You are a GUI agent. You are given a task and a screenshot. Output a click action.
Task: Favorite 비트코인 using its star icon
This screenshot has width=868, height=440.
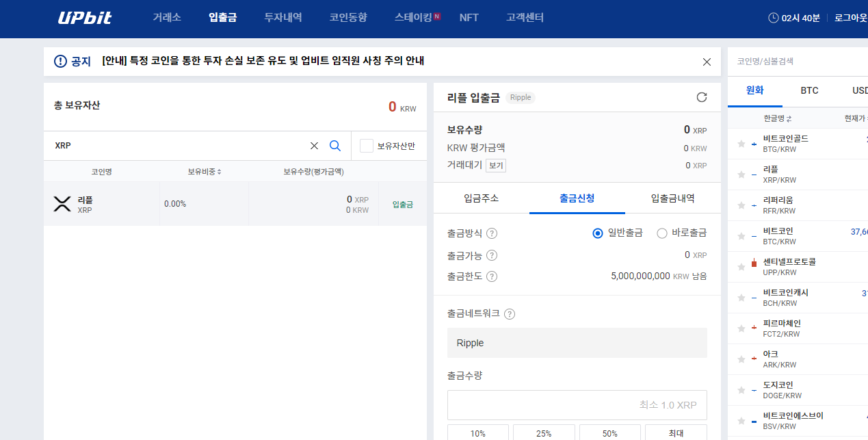(x=741, y=235)
